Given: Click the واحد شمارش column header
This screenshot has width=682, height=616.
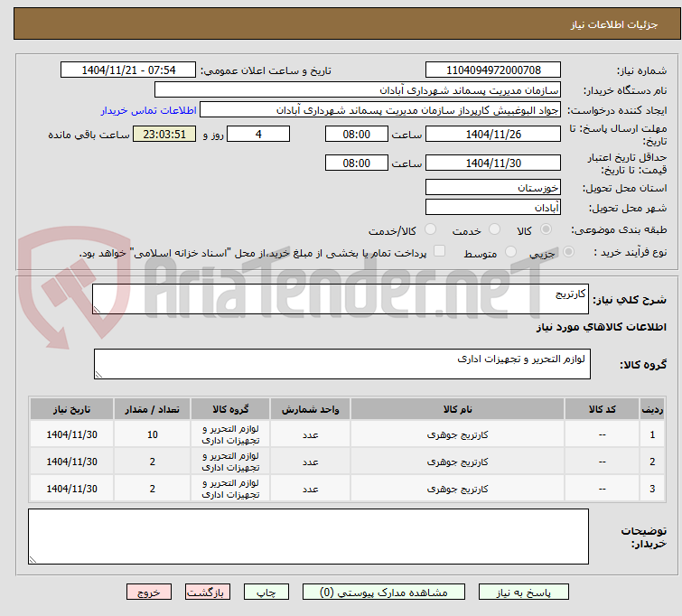Looking at the screenshot, I should pyautogui.click(x=310, y=409).
